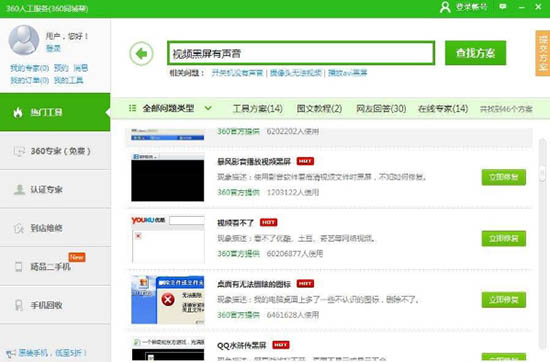Image resolution: width=550 pixels, height=362 pixels.
Task: Switch to 图文教程(2) tab
Action: coord(319,108)
